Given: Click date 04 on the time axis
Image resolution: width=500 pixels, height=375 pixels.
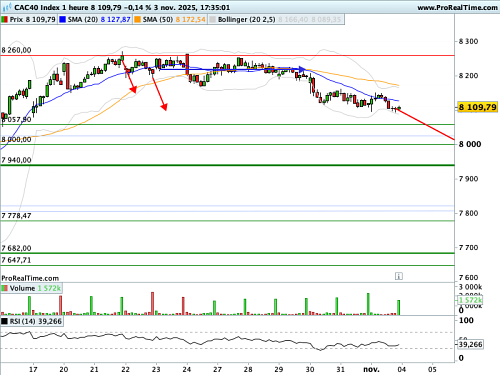Looking at the screenshot, I should click(402, 369).
